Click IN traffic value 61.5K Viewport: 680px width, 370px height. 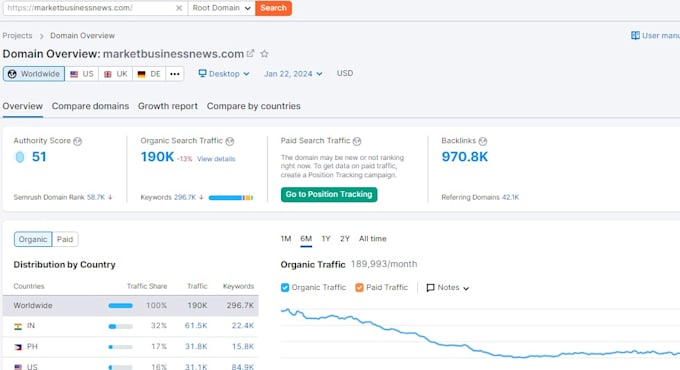coord(196,326)
